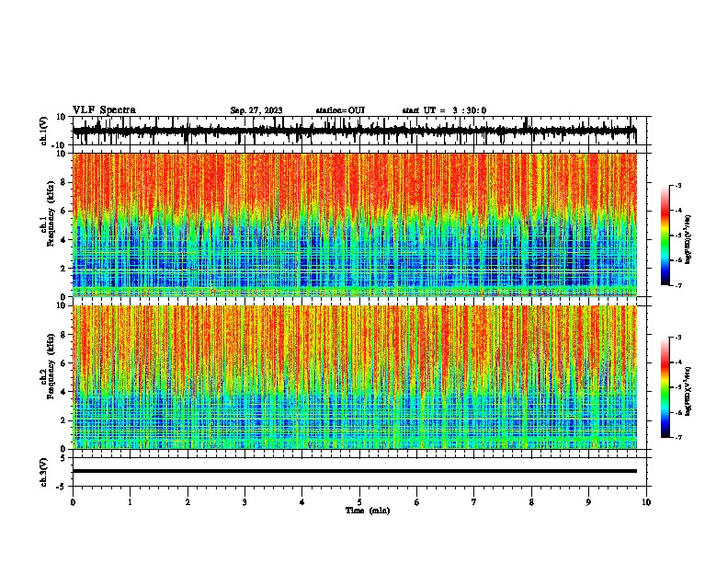Click the ch.1 voltage waveform trace panel
This screenshot has width=728, height=563.
point(361,131)
